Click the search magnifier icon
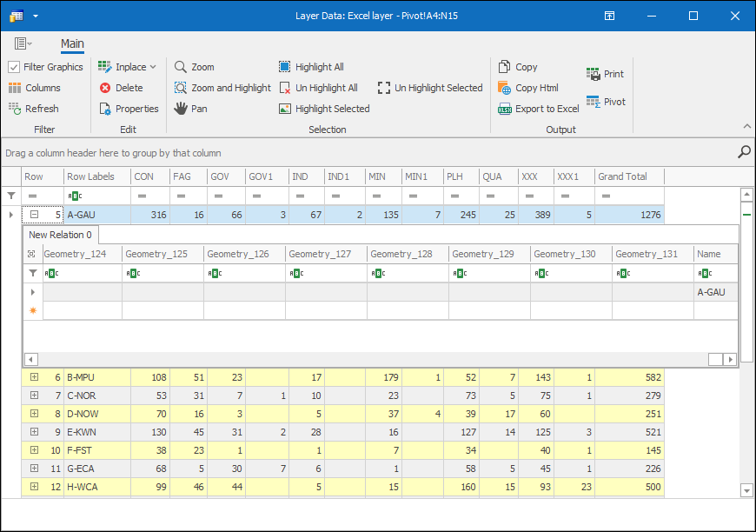Screen dimensions: 756x532 point(744,152)
